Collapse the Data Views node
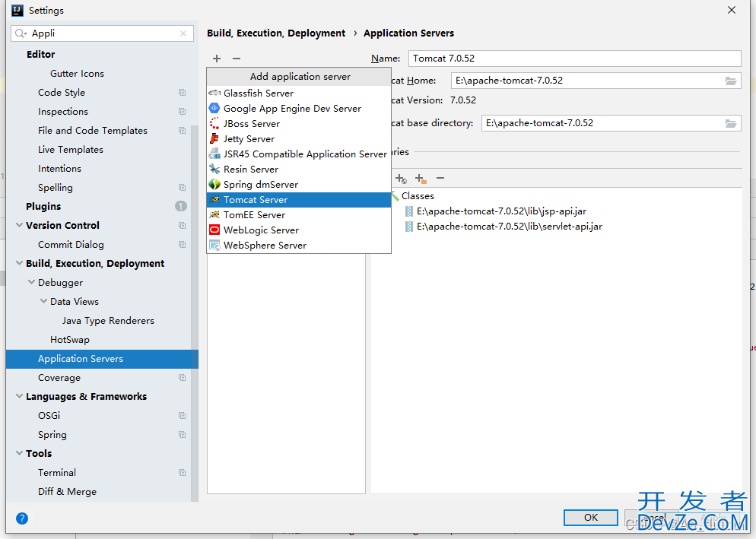The image size is (756, 539). pos(43,301)
